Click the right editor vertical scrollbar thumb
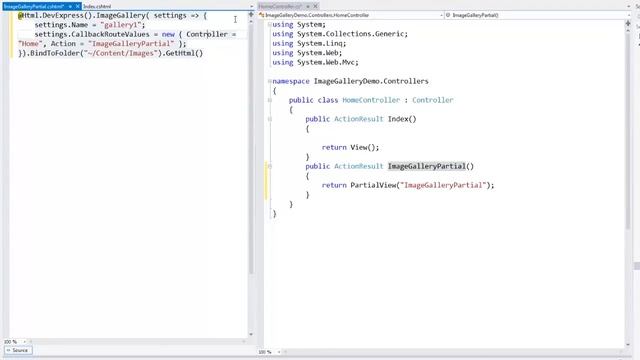 pyautogui.click(x=628, y=131)
